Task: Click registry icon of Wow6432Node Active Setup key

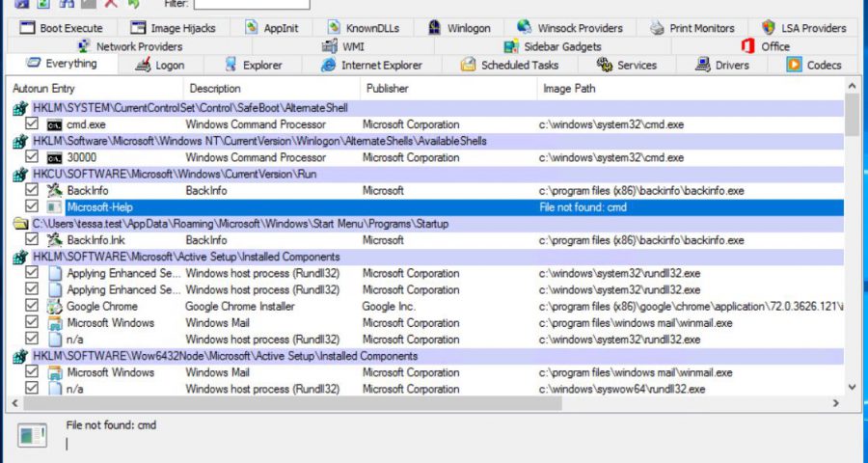Action: (x=20, y=356)
